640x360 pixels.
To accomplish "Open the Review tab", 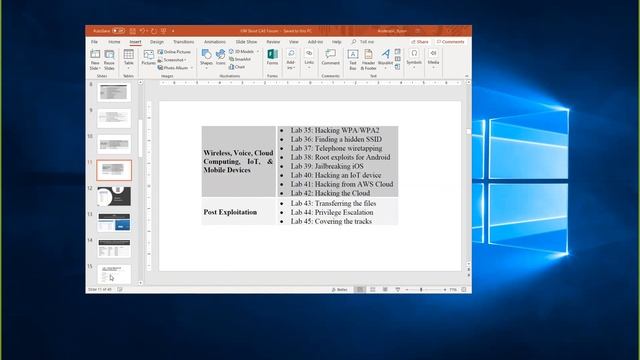I will point(273,42).
